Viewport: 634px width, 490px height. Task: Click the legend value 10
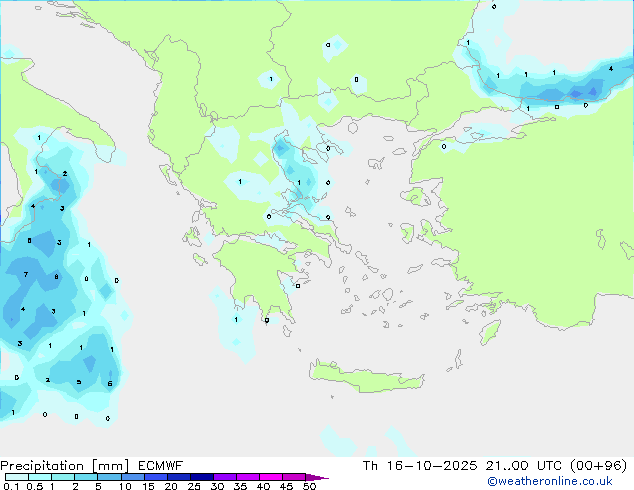click(125, 486)
